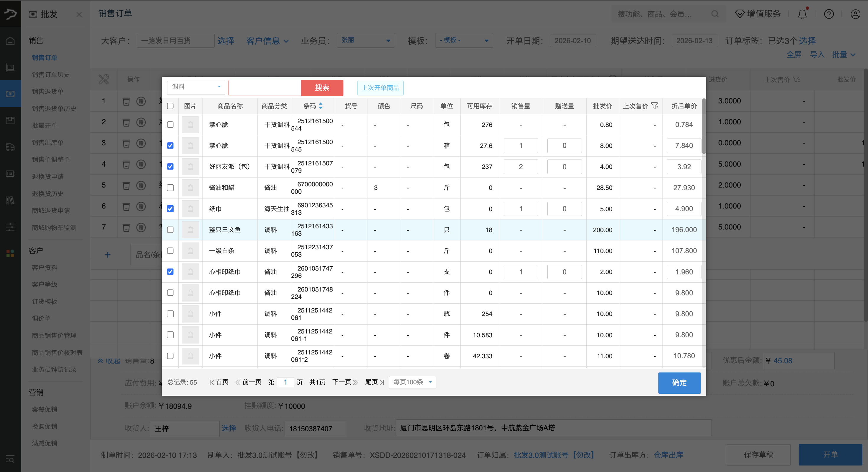Uncheck the 好丽友派（包）row checkbox
Viewport: 868px width, 472px height.
point(170,167)
